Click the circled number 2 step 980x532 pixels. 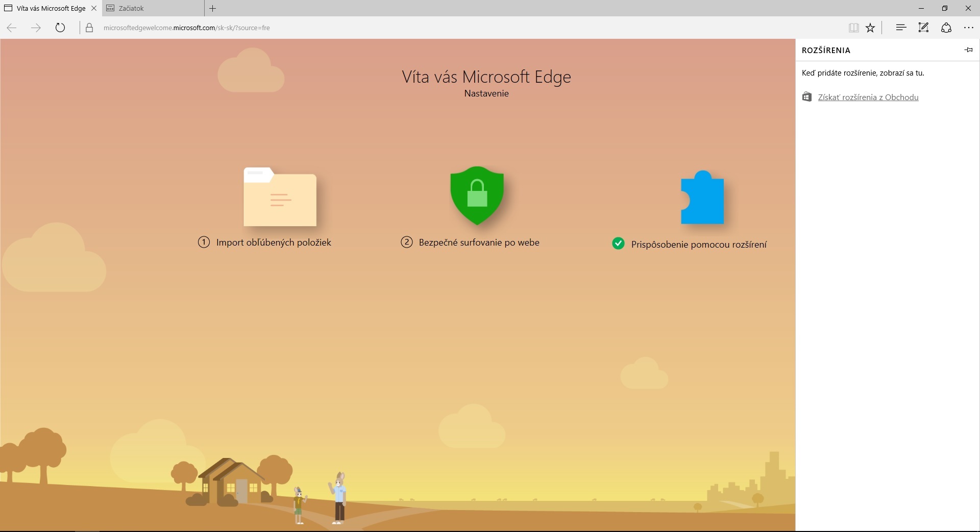tap(407, 242)
